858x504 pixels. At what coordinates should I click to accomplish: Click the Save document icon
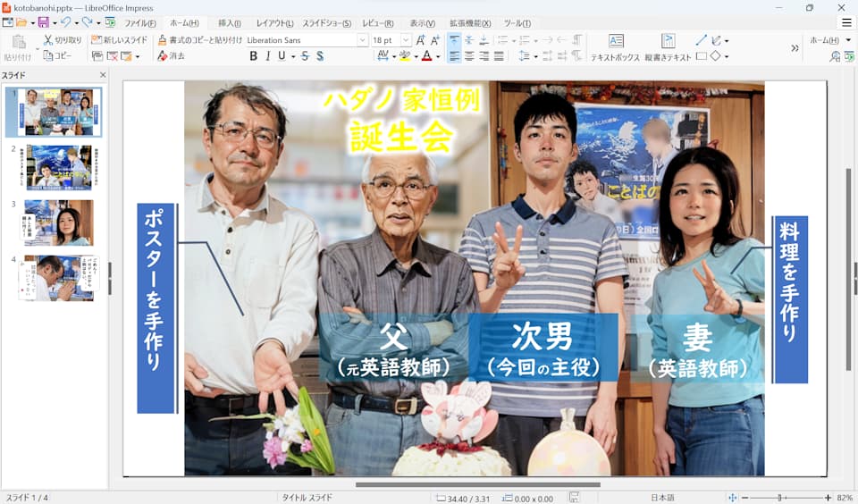41,22
